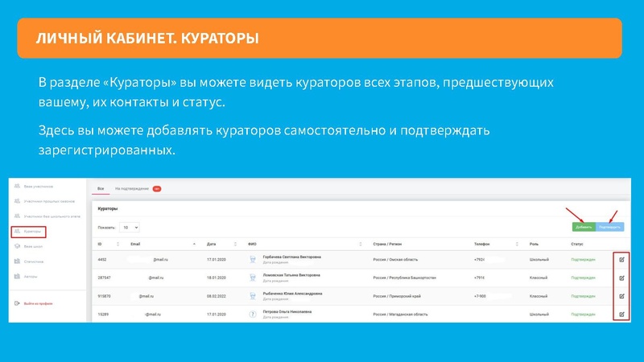Select Кураторы in the sidebar
The image size is (644, 362).
[x=29, y=232]
